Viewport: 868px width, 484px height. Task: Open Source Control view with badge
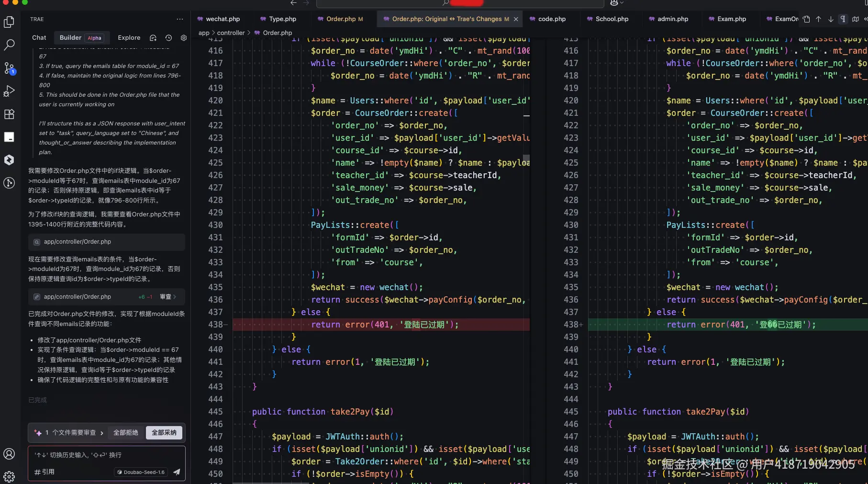(9, 68)
